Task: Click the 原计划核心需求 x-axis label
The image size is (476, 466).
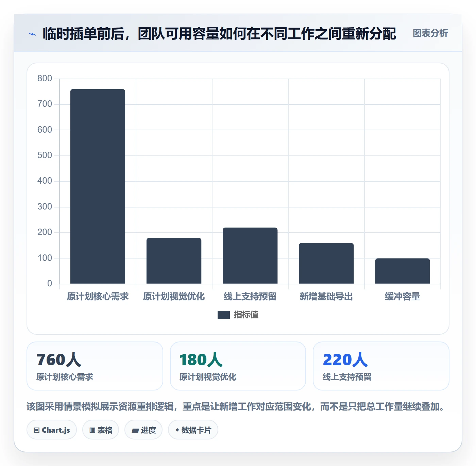Action: coord(98,297)
